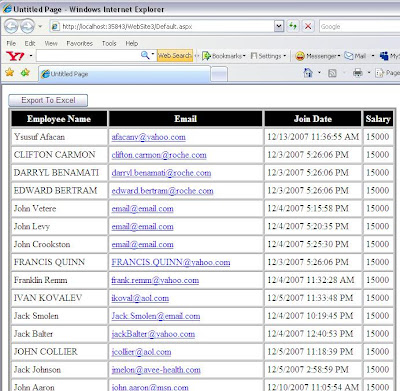
Task: Open the jackBalter@yahoo.com link
Action: tap(153, 334)
